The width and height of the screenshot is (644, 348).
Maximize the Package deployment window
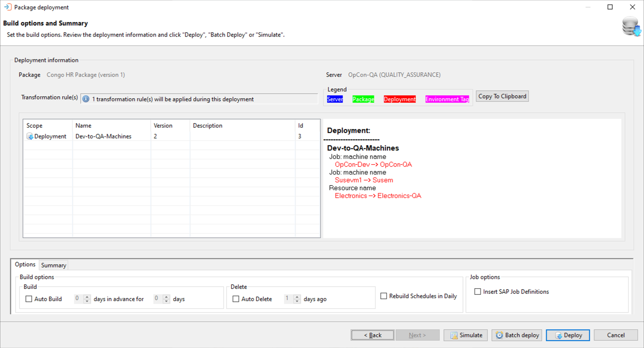(610, 7)
